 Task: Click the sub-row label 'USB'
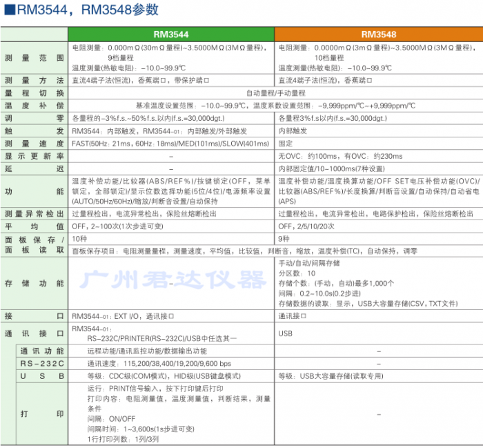42,376
